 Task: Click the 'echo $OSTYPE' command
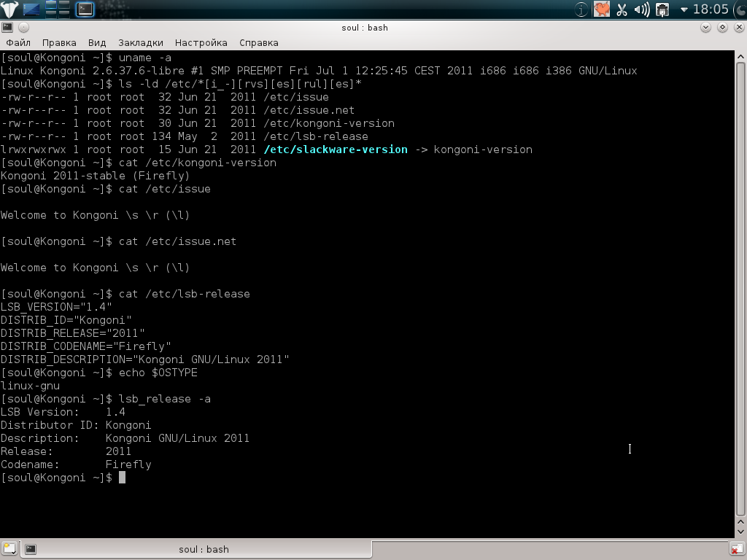point(158,373)
